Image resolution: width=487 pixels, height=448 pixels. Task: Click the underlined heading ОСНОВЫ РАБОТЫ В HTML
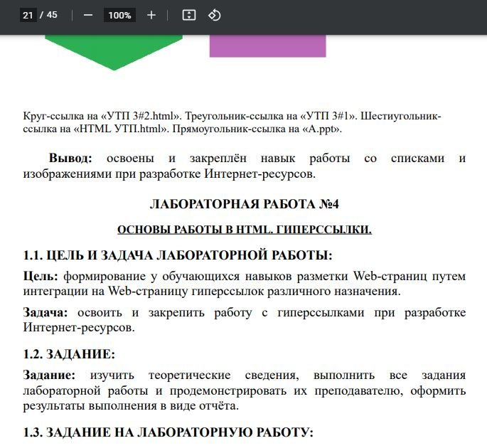pyautogui.click(x=244, y=230)
